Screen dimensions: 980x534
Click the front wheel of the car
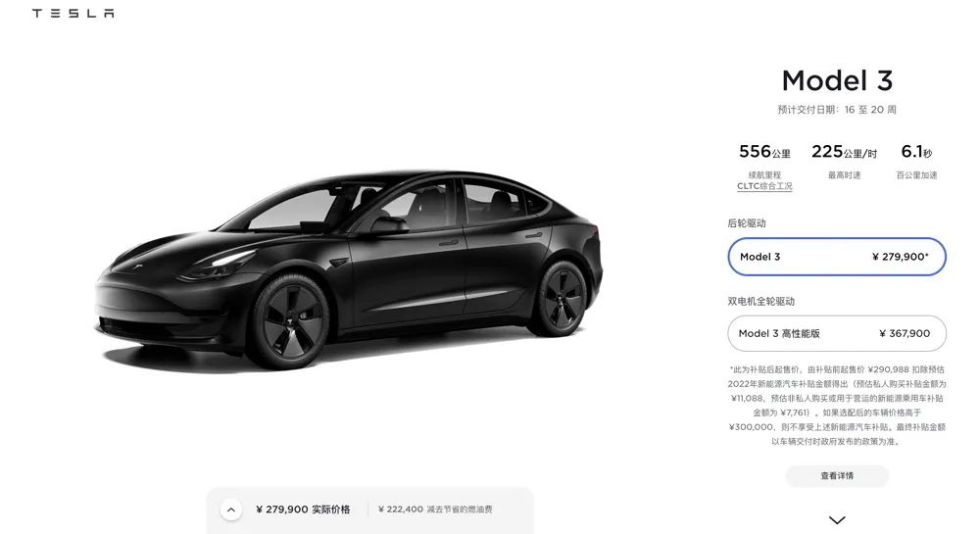290,320
